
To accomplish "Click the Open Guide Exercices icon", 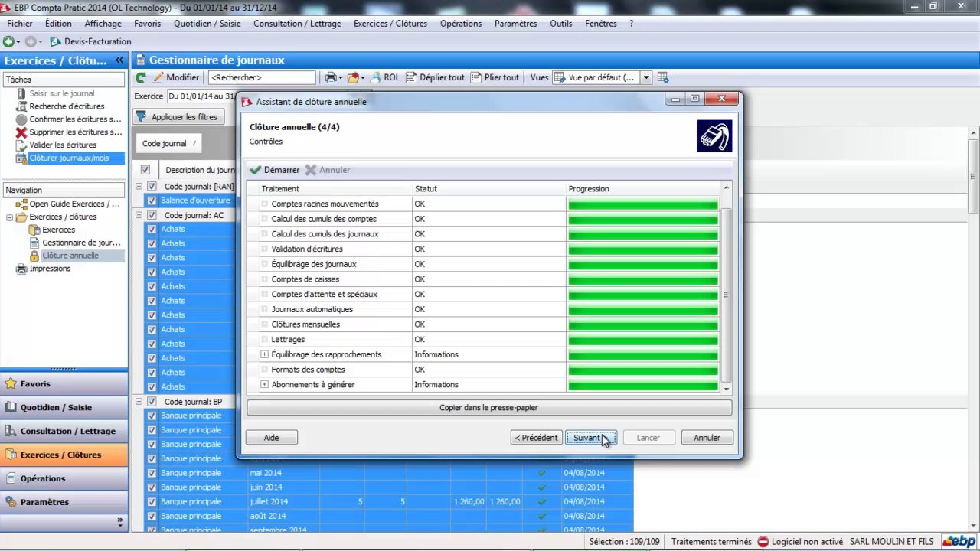I will click(x=21, y=204).
